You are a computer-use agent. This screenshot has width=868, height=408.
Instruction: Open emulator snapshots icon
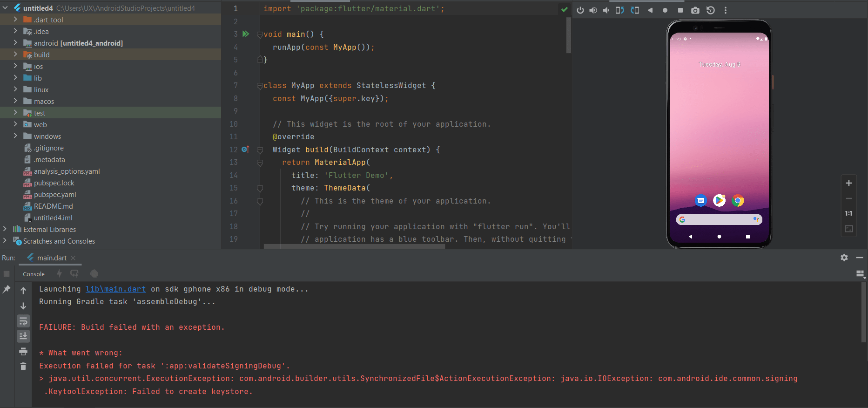coord(710,10)
